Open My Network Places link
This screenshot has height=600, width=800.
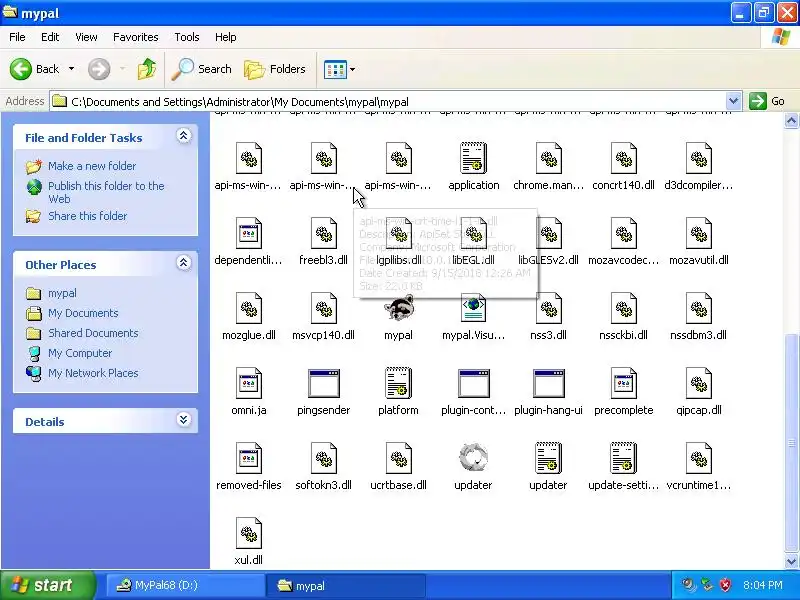click(93, 373)
